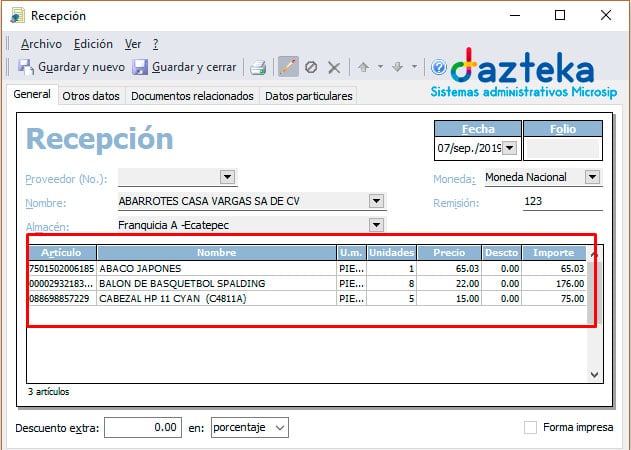The height and width of the screenshot is (450, 631).
Task: Click the Unidades column header
Action: pos(392,253)
